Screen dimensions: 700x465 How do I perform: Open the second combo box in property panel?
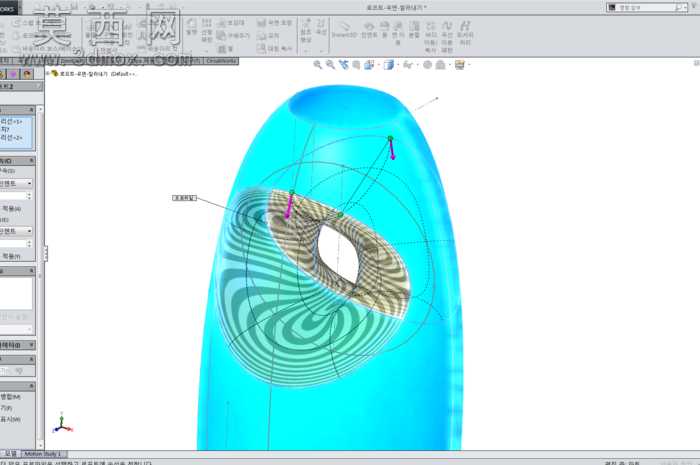16,231
